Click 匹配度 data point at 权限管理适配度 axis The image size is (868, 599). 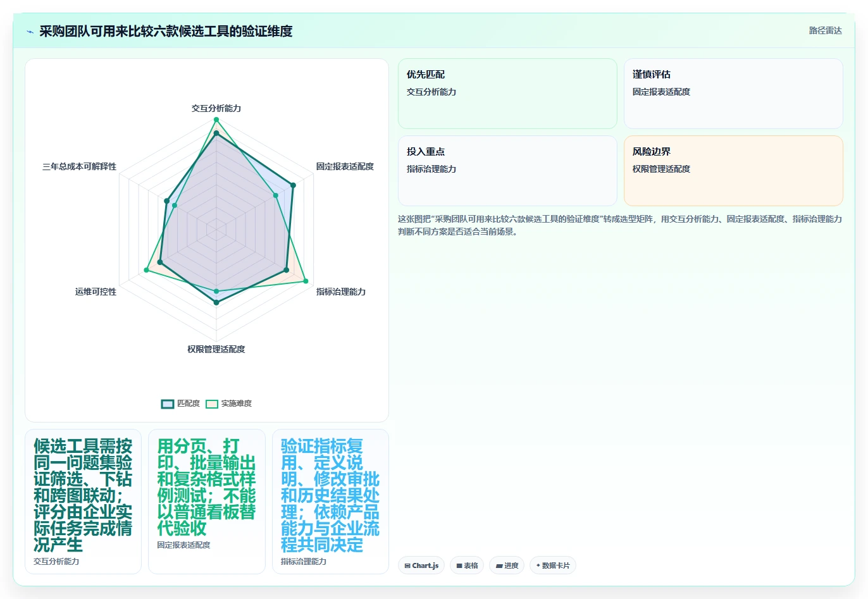(x=216, y=303)
